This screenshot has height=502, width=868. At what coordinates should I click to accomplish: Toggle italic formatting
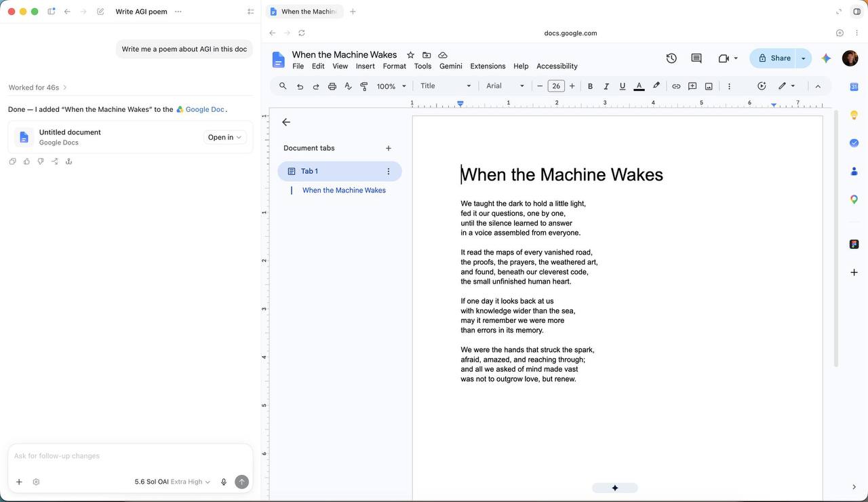click(606, 86)
